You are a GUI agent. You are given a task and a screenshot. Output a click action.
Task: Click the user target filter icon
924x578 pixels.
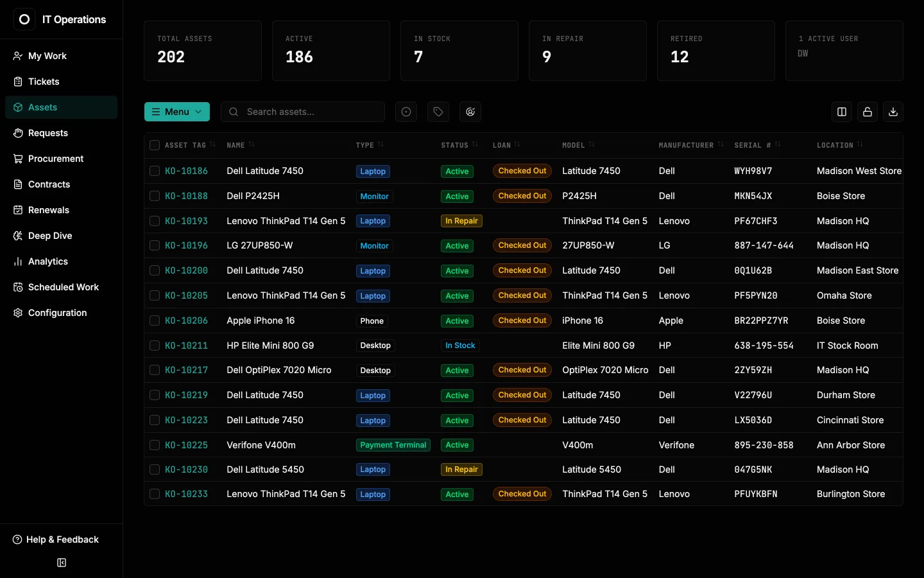470,112
